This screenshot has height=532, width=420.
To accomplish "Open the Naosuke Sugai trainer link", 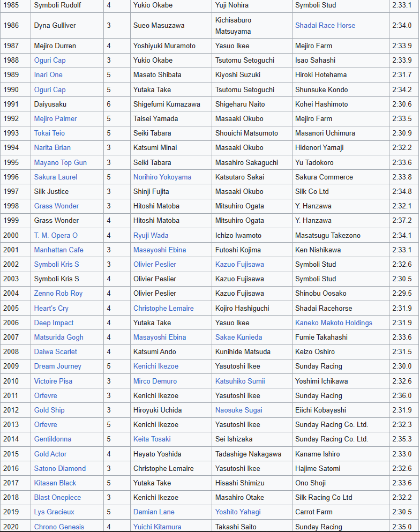I will coord(239,410).
